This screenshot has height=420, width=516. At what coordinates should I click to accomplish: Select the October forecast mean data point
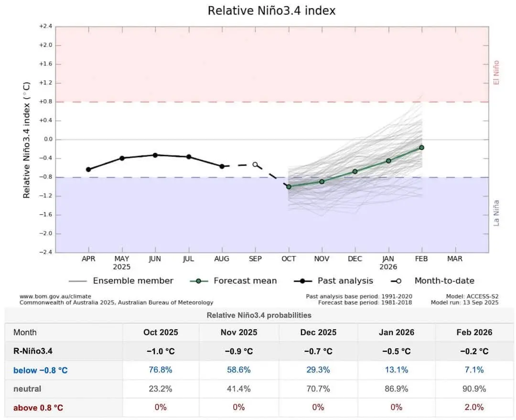pos(288,187)
